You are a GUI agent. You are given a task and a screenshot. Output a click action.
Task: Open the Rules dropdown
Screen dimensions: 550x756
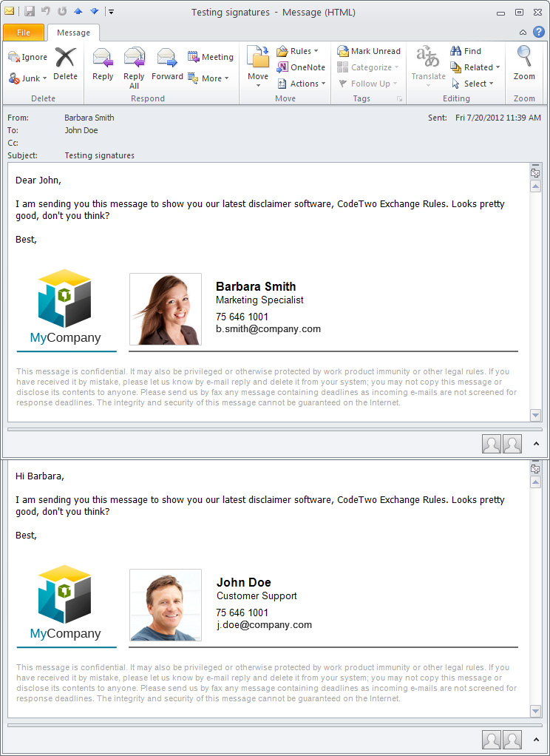coord(297,51)
